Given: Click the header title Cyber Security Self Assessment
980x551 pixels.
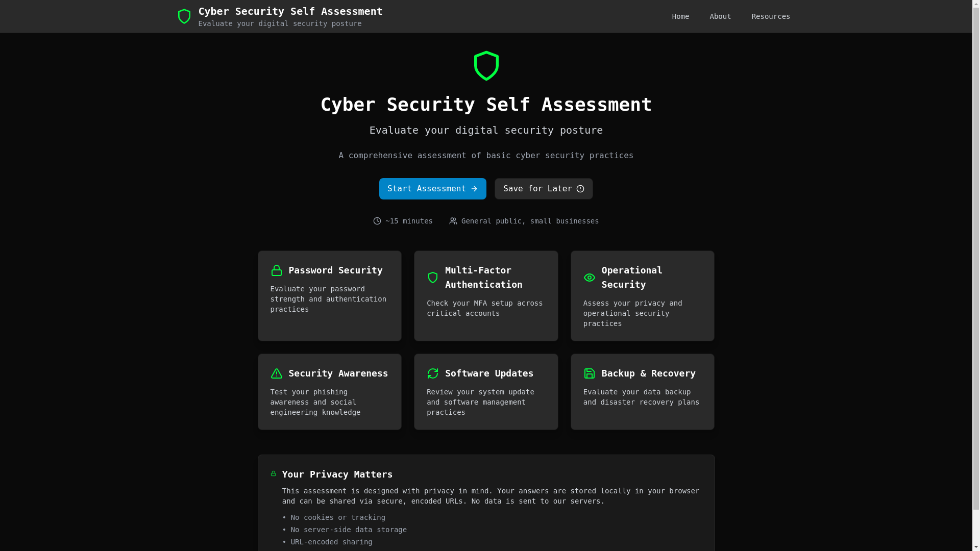Looking at the screenshot, I should pos(290,11).
